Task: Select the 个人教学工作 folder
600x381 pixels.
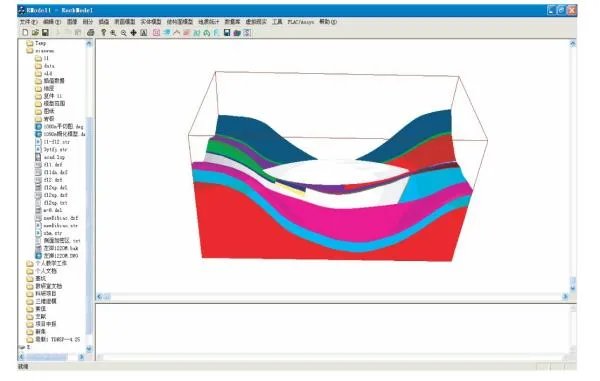Action: (x=47, y=264)
